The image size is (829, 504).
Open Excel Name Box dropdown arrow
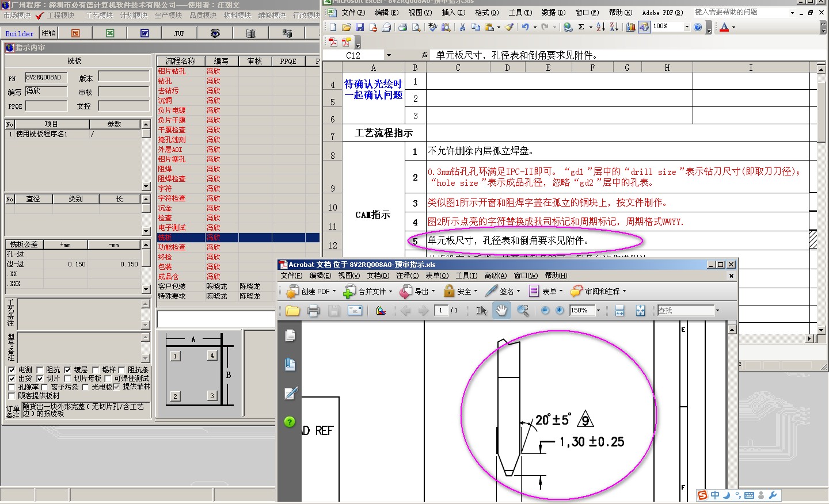point(389,55)
